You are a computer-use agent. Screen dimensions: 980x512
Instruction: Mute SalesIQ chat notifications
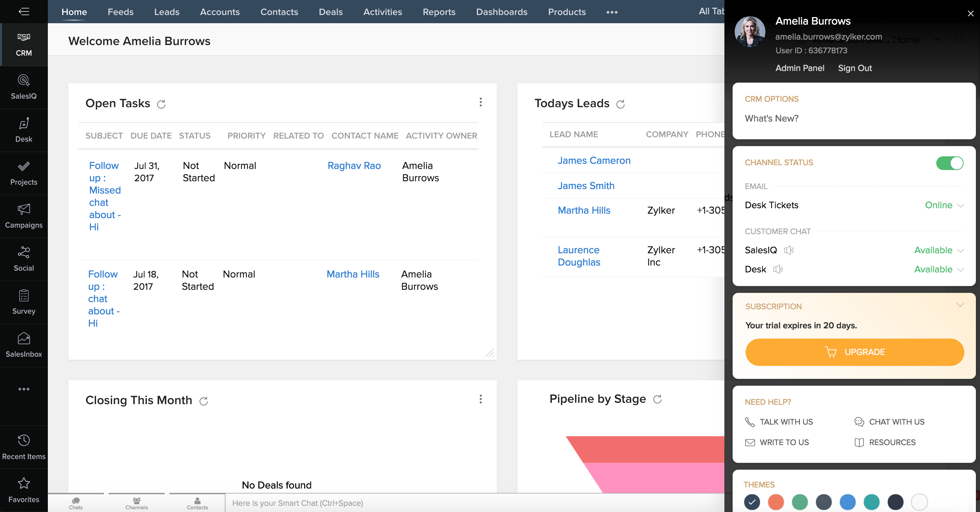click(x=789, y=250)
